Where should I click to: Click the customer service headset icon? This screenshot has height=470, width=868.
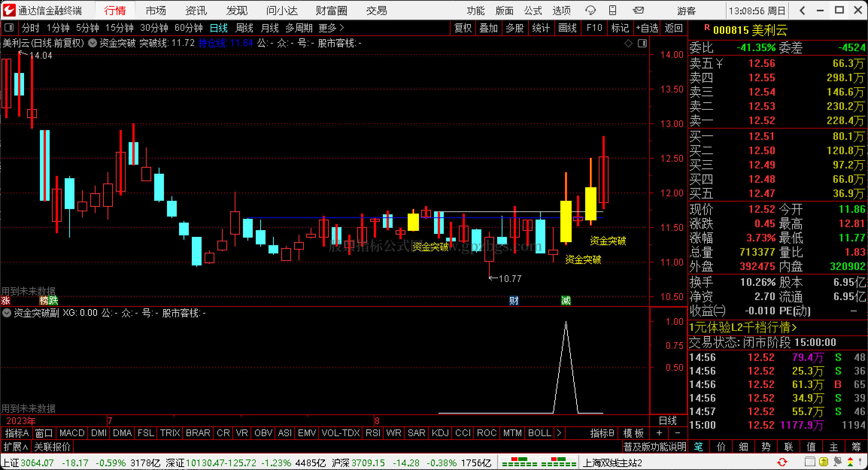[590, 11]
